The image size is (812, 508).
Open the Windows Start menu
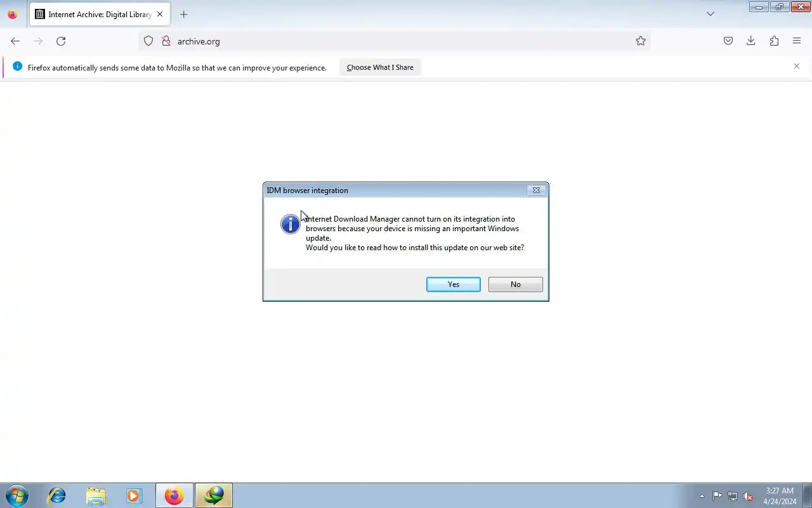tap(16, 495)
